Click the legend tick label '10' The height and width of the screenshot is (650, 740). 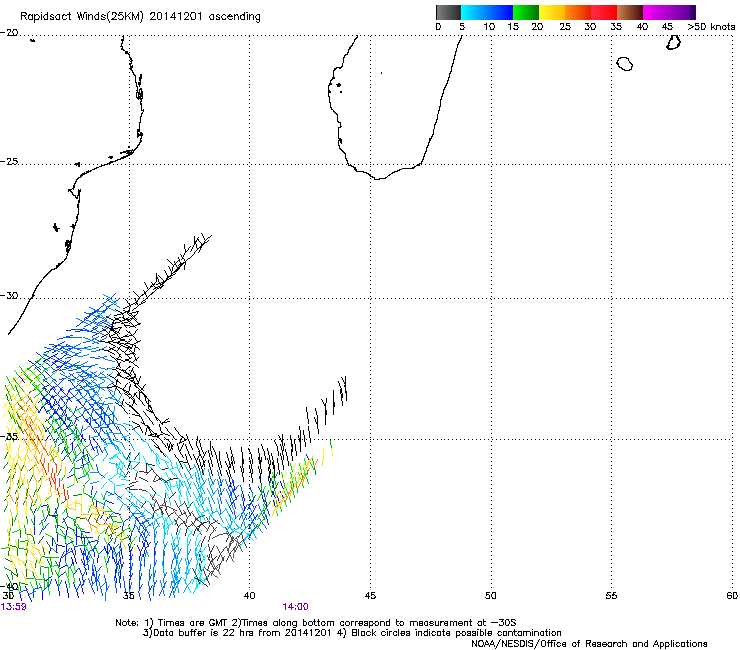(x=489, y=27)
